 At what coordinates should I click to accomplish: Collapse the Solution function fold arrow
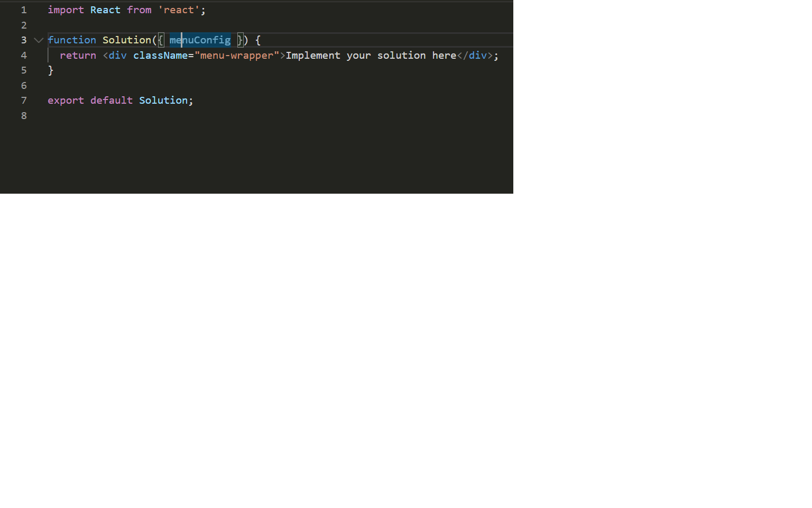pos(38,40)
